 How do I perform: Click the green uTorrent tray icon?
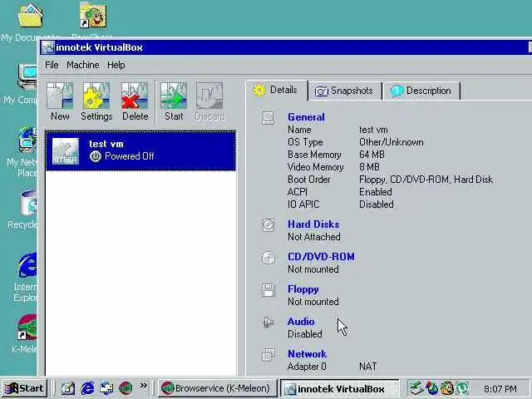pyautogui.click(x=462, y=388)
